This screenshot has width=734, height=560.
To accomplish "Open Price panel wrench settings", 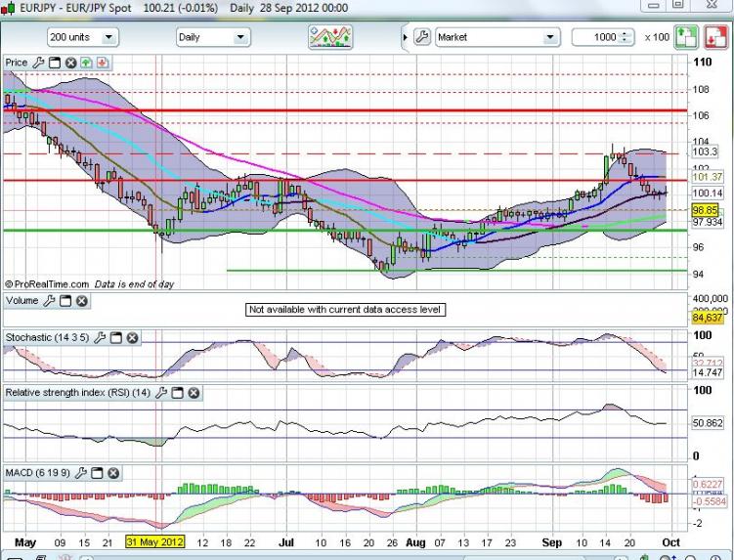I will coord(39,63).
